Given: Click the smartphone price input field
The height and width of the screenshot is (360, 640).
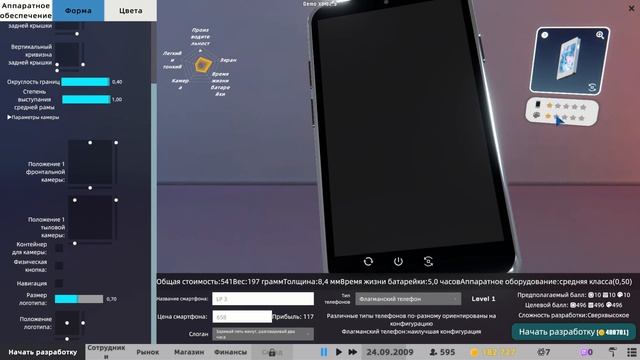Looking at the screenshot, I should (x=242, y=317).
